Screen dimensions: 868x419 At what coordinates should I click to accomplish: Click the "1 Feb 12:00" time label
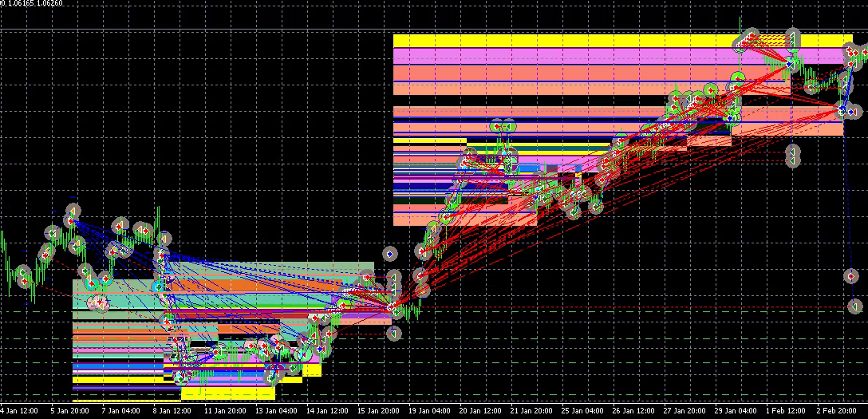[786, 411]
